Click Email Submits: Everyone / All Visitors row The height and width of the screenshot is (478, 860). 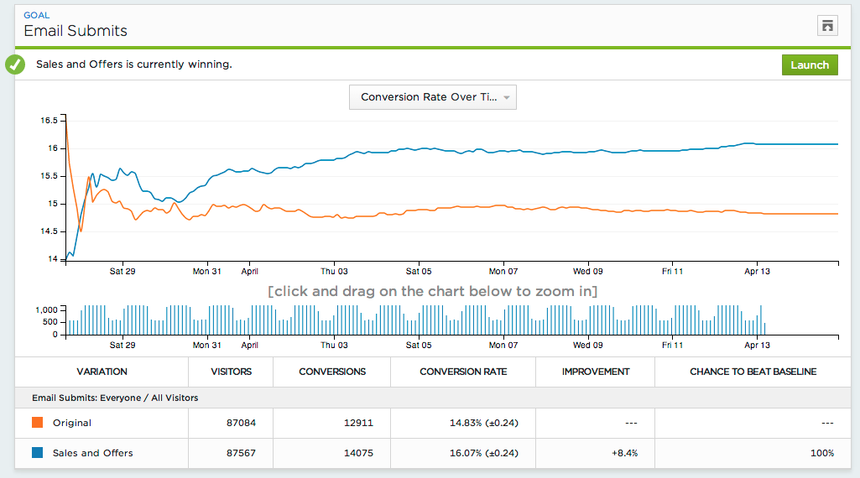433,397
